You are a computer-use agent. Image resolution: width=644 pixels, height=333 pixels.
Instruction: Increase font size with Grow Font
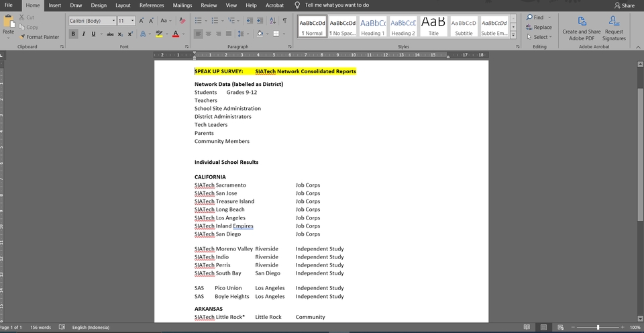pos(142,21)
